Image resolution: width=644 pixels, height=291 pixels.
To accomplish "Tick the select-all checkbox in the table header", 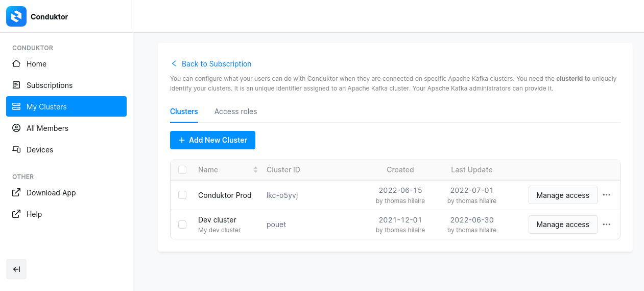I will pos(182,170).
